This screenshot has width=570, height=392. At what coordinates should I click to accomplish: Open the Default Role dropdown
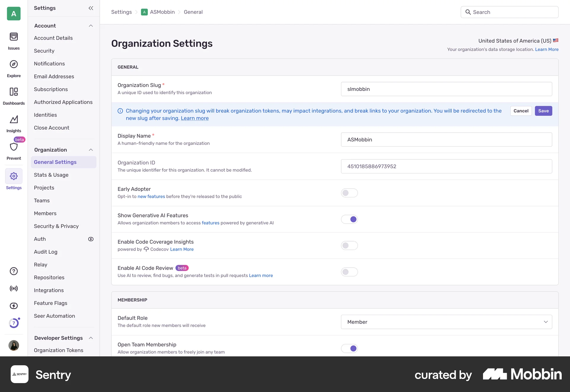point(446,322)
